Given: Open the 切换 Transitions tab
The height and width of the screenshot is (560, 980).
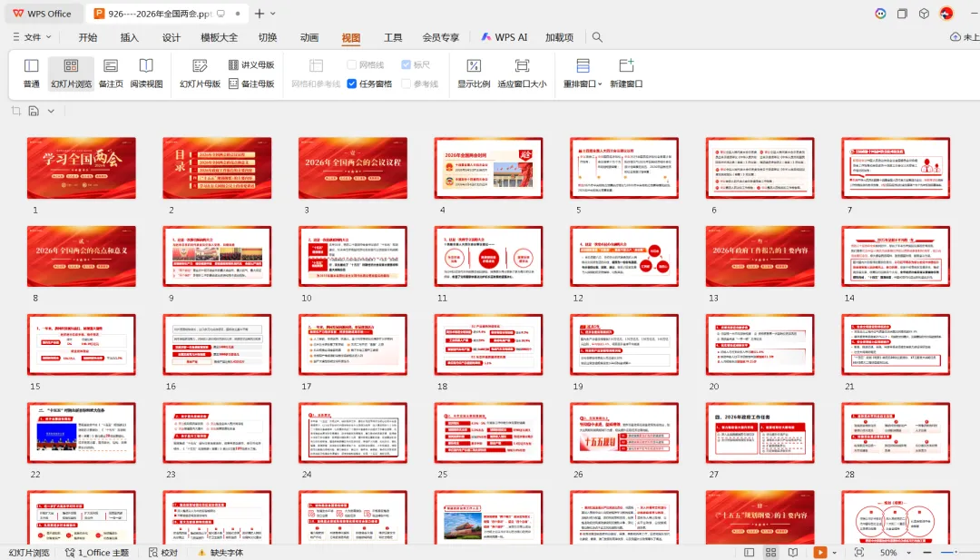Looking at the screenshot, I should (268, 37).
